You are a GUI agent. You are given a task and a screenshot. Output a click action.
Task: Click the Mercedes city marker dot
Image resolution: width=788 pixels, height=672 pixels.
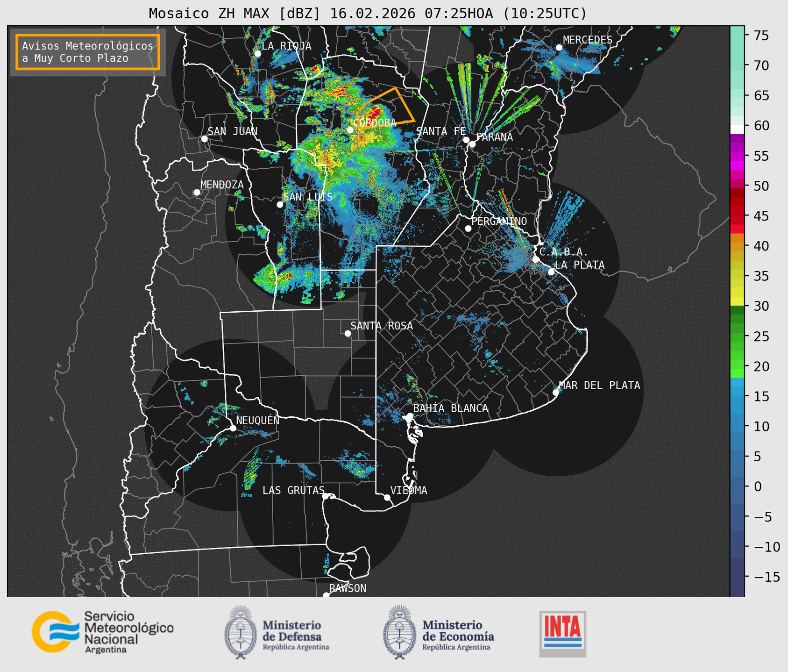pos(559,48)
